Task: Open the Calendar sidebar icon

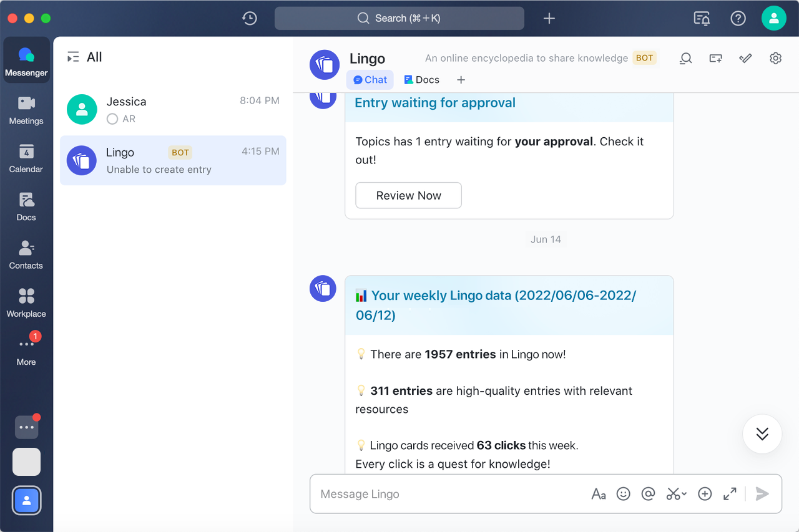Action: coord(26,158)
